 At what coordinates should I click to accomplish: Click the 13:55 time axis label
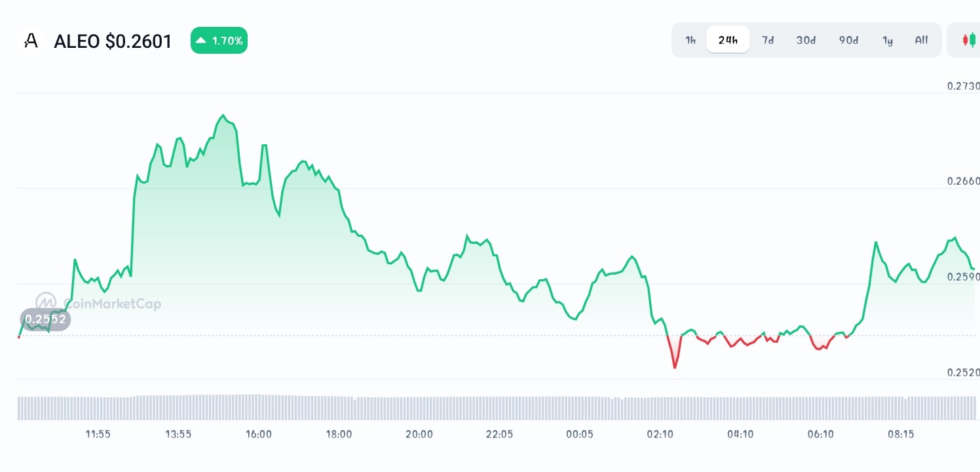click(178, 434)
